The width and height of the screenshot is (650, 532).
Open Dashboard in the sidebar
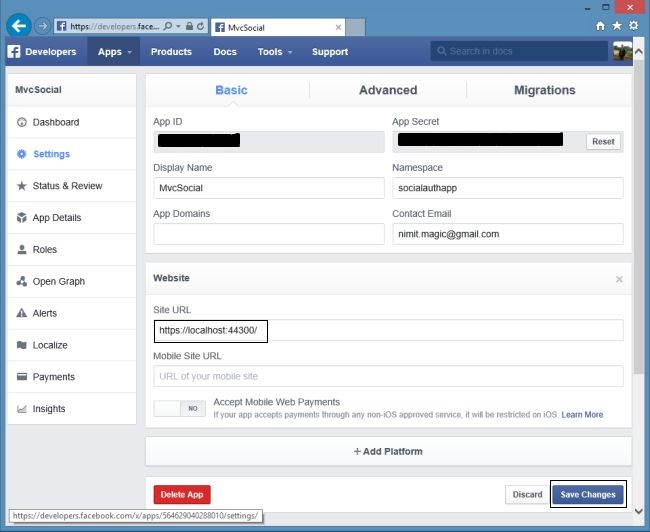coord(72,122)
